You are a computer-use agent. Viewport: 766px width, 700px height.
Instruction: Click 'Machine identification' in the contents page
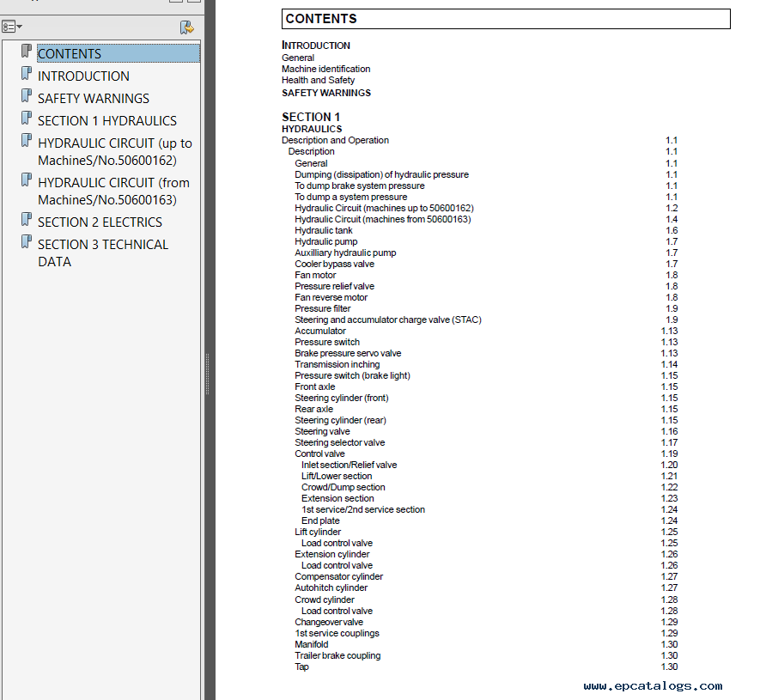coord(325,69)
